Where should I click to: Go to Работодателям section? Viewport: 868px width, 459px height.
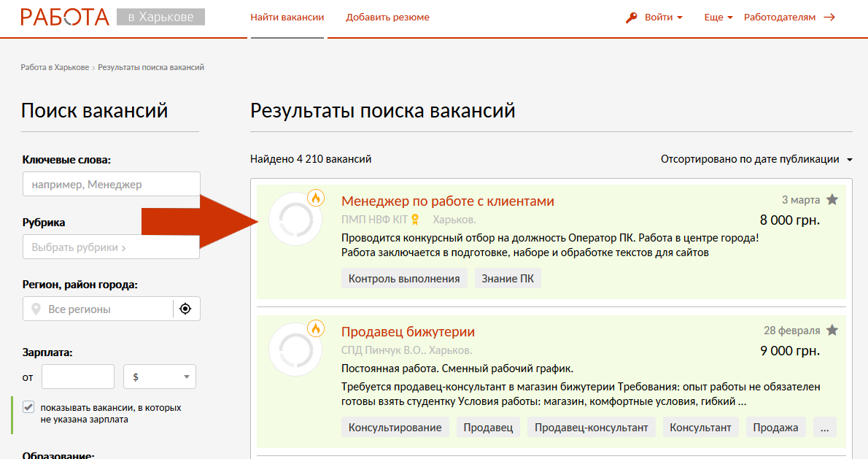click(x=788, y=18)
